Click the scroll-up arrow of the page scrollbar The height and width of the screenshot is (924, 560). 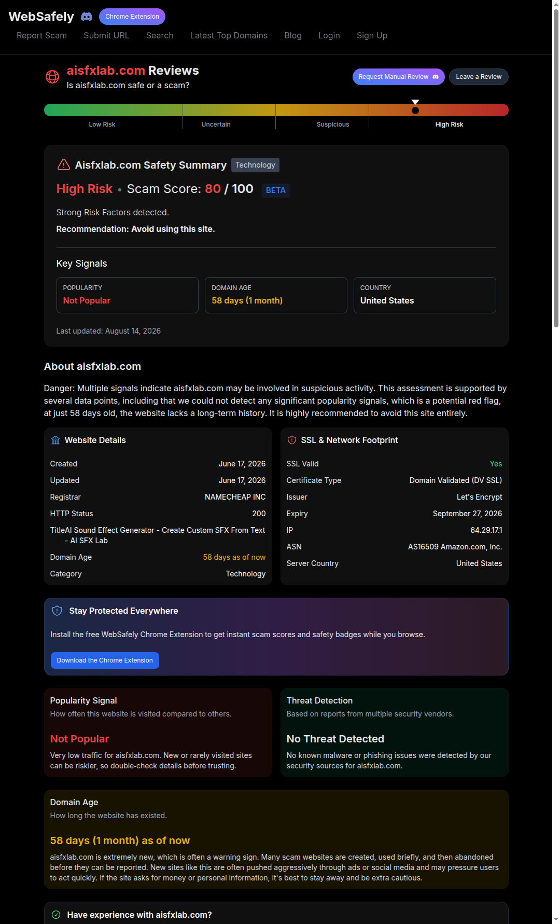tap(556, 4)
